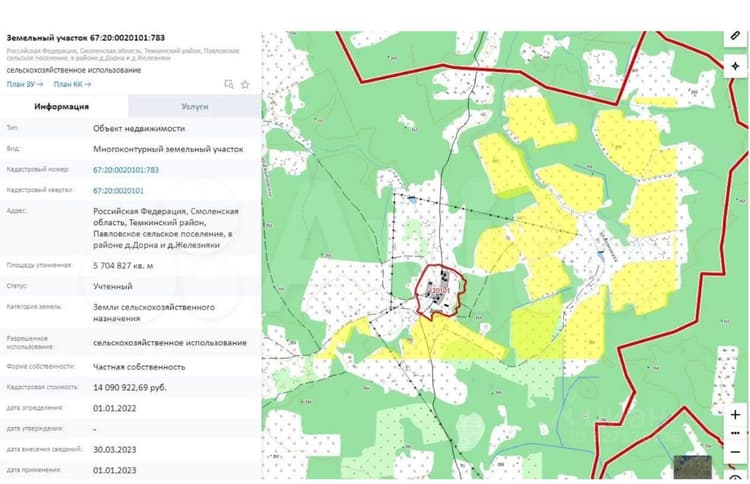Viewport: 750px width, 484px height.
Task: Zoom out the map with minus button
Action: 735,451
